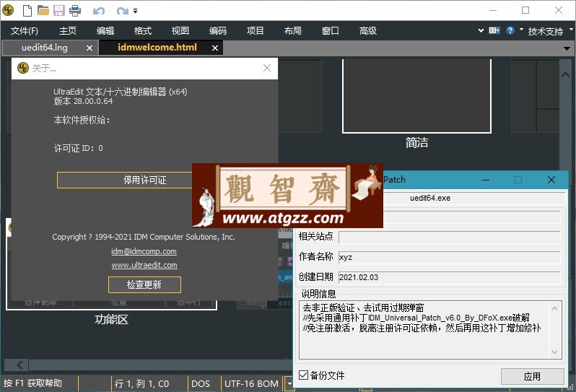
Task: Click the 检查更新 button
Action: pos(144,284)
